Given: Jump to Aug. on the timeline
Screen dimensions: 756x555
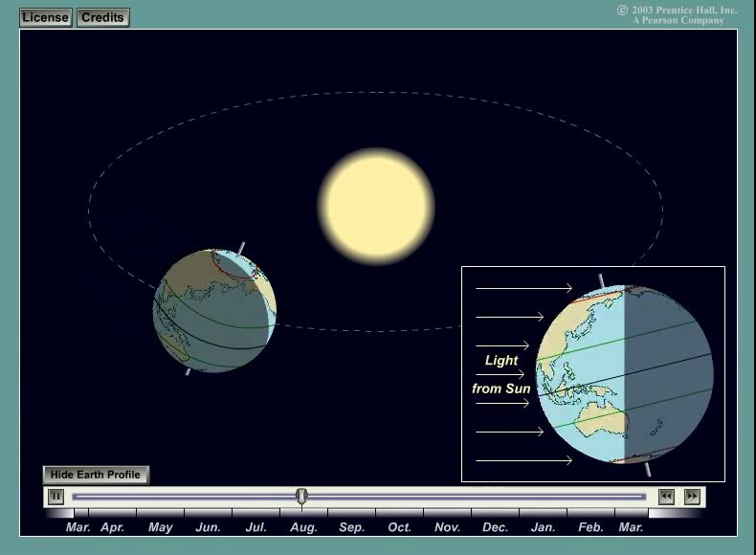Looking at the screenshot, I should [303, 527].
